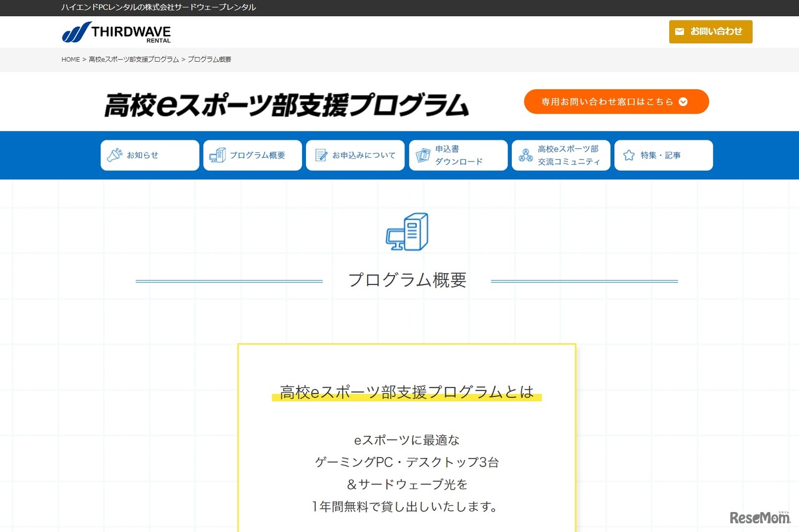Click the document icon beside 申込書ダウンロード
This screenshot has height=532, width=799.
423,155
